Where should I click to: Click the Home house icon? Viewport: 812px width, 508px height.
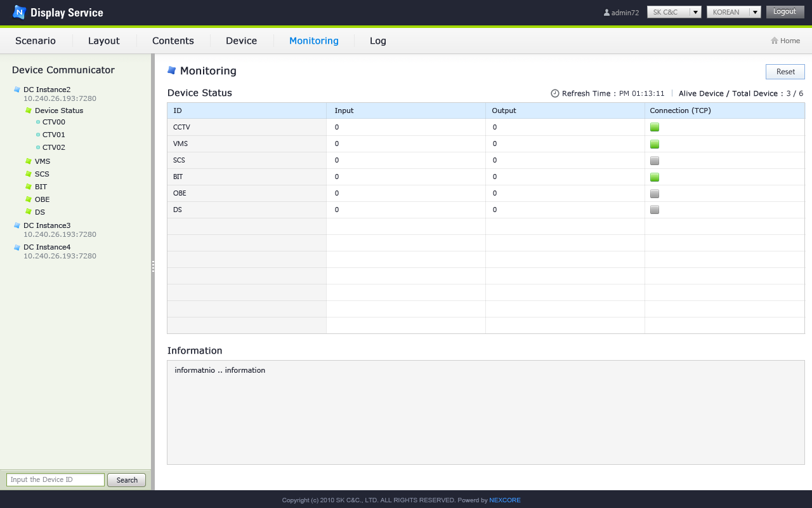[775, 41]
